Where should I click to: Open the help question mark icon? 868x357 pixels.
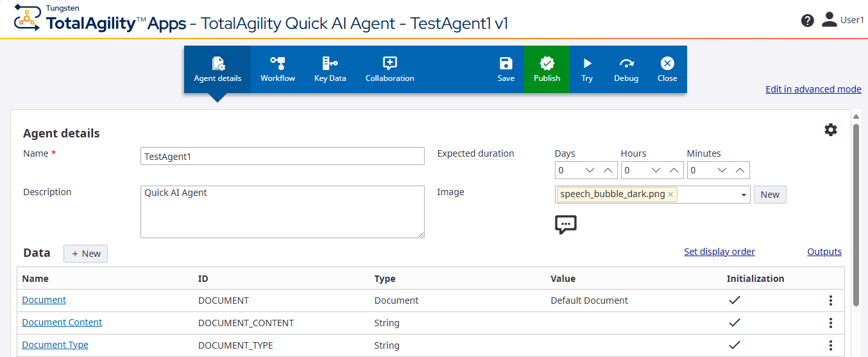pos(807,21)
